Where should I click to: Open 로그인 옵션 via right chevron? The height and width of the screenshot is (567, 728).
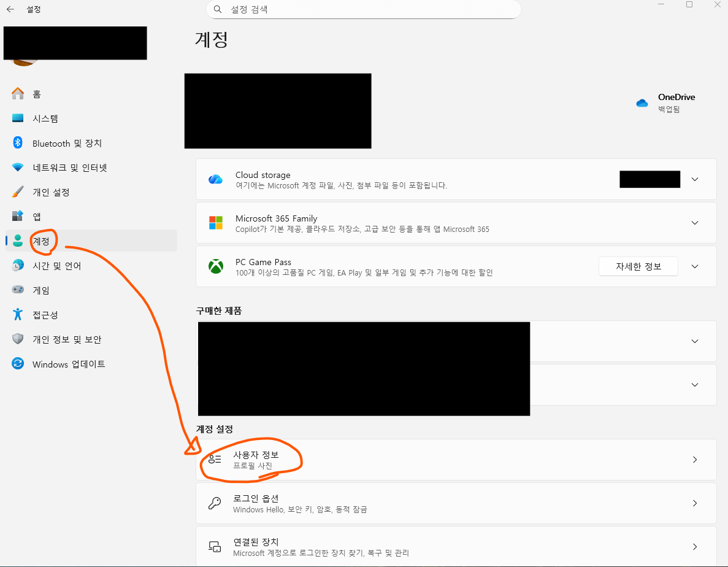694,503
